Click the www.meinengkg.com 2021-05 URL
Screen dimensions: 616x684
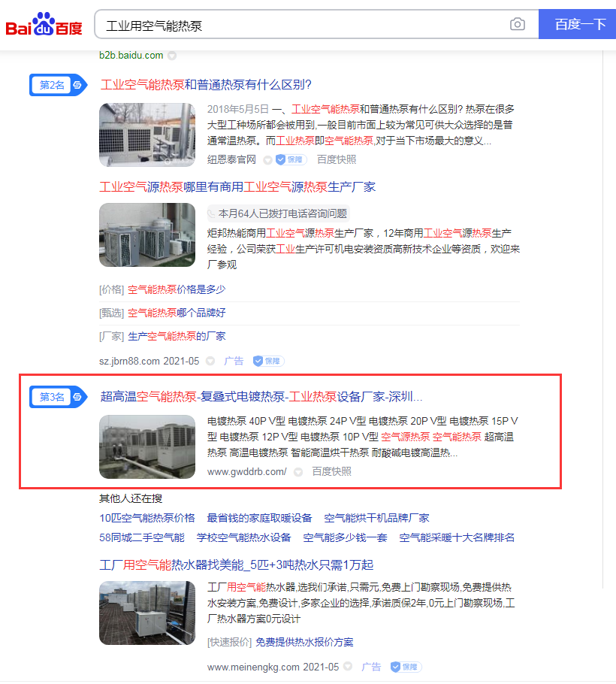[273, 667]
